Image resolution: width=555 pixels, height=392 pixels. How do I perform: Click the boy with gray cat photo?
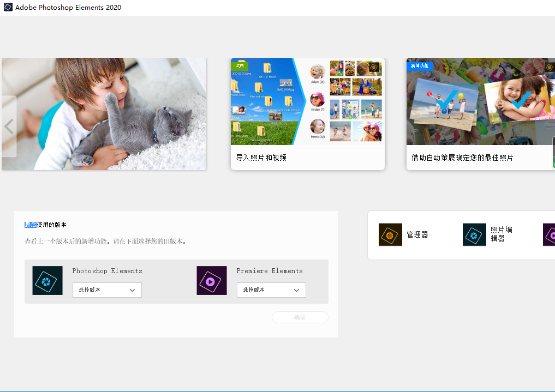[x=104, y=113]
